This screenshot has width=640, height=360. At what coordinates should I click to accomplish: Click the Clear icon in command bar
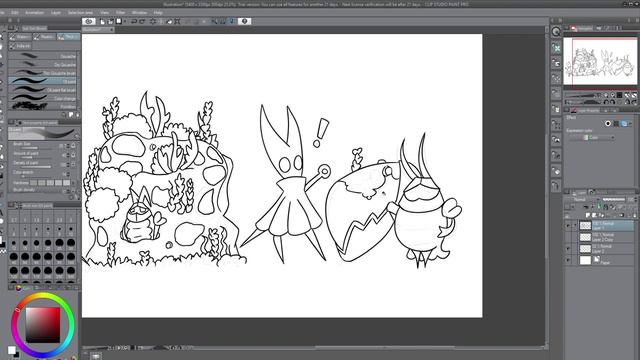[x=153, y=21]
